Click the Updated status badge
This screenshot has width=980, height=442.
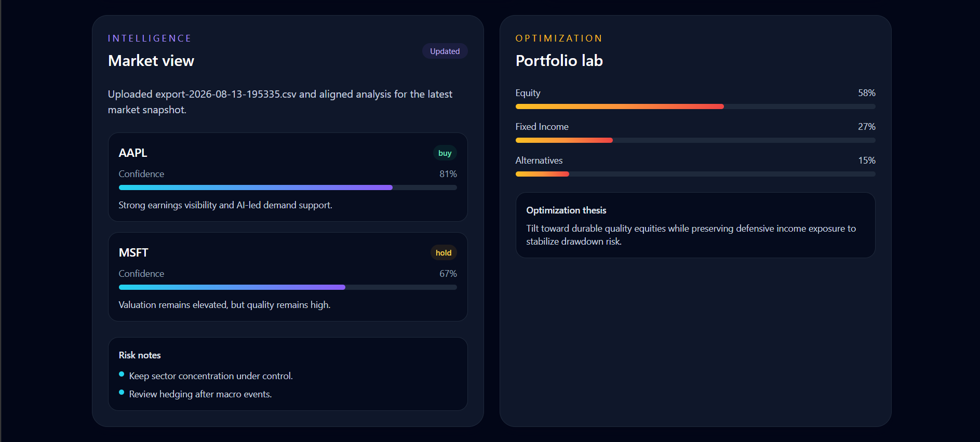[445, 51]
